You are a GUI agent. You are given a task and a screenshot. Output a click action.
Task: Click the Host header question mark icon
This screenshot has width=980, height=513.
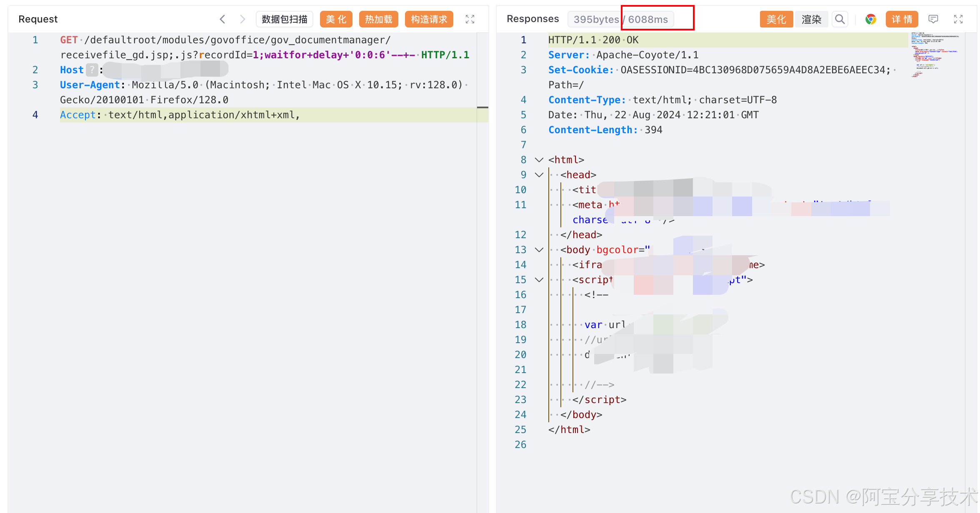(x=92, y=70)
